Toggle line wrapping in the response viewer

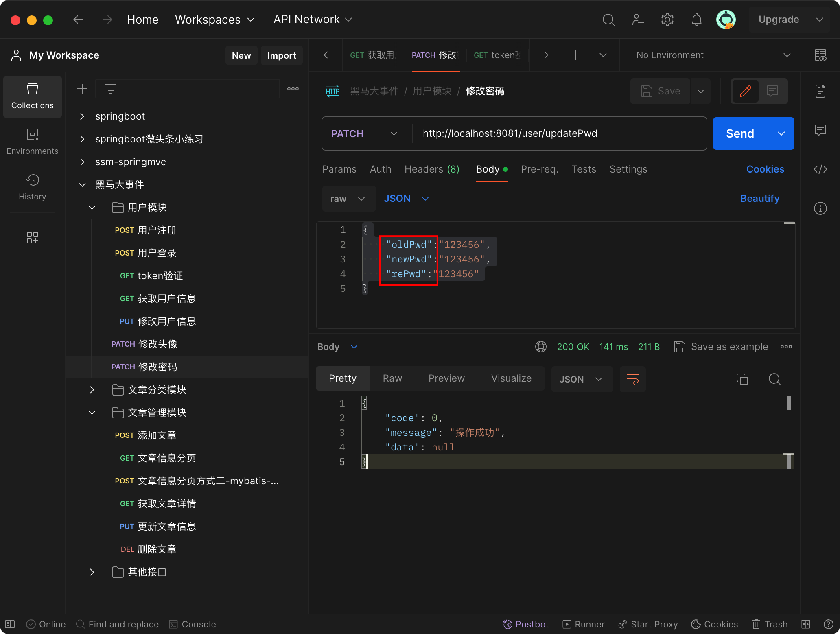click(632, 379)
